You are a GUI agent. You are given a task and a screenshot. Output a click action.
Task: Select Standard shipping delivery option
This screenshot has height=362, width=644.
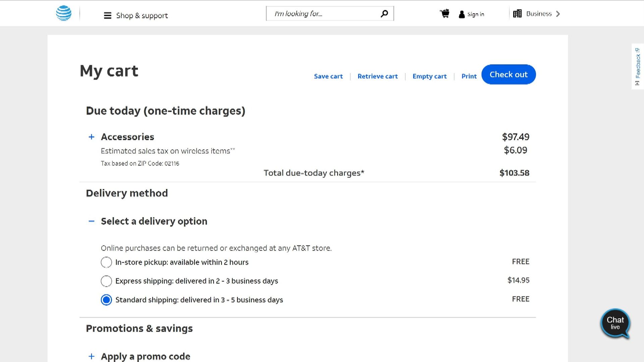(x=106, y=300)
